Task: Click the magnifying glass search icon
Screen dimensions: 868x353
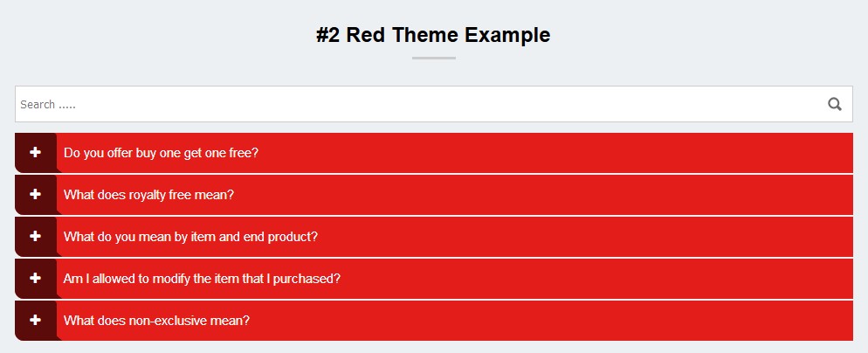Action: point(834,104)
